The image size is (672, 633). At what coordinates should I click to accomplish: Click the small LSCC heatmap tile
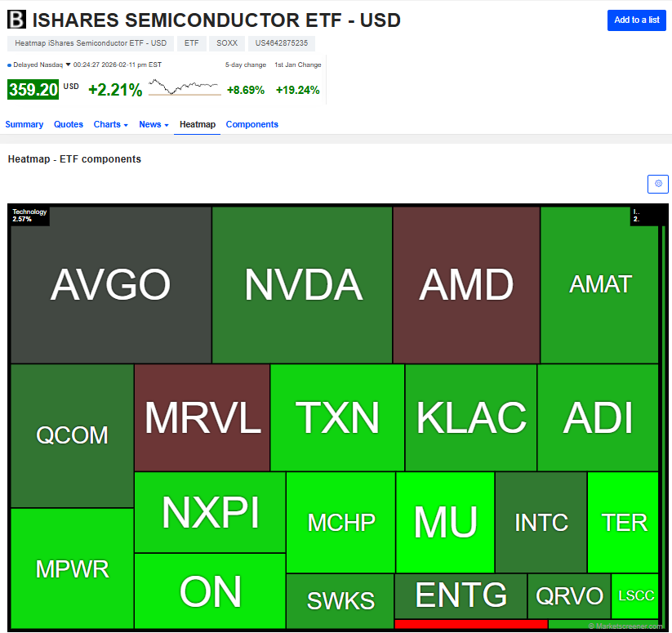pos(634,595)
